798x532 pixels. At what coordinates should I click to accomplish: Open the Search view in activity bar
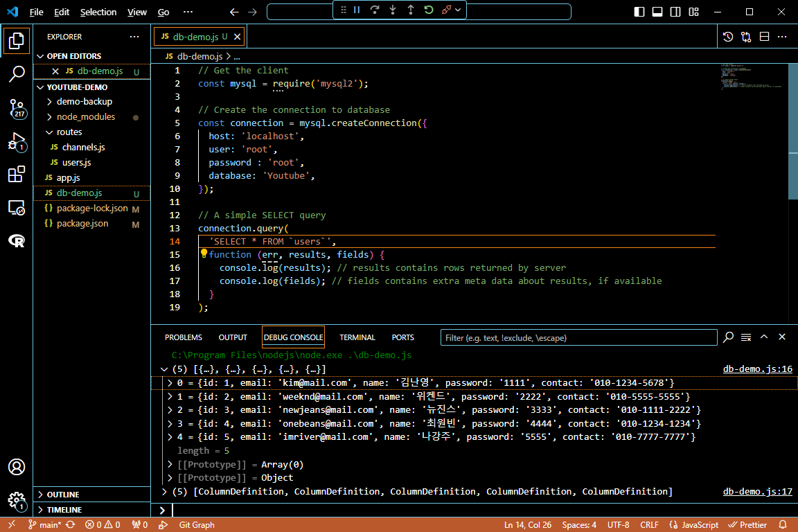[x=17, y=74]
